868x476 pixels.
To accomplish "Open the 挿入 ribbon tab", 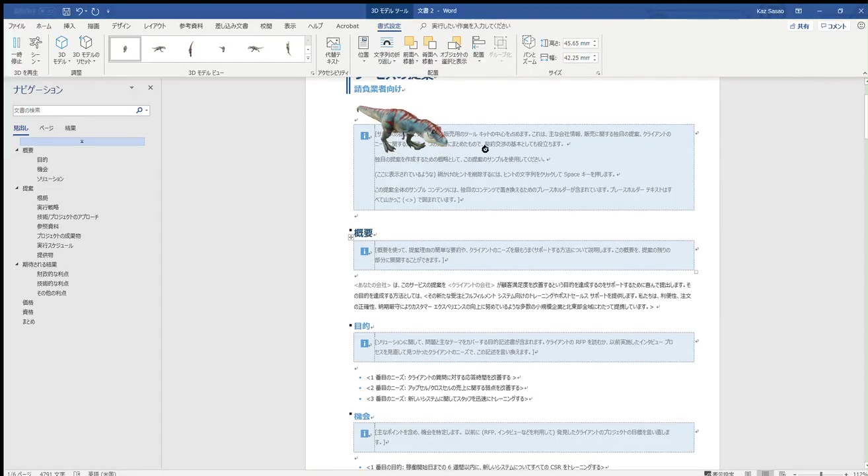I will tap(69, 26).
